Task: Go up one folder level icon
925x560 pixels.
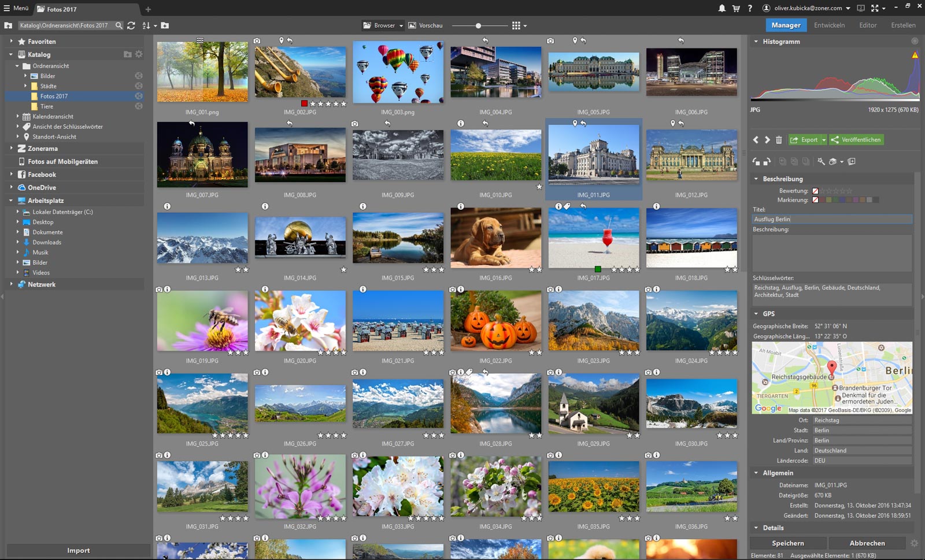Action: point(8,25)
